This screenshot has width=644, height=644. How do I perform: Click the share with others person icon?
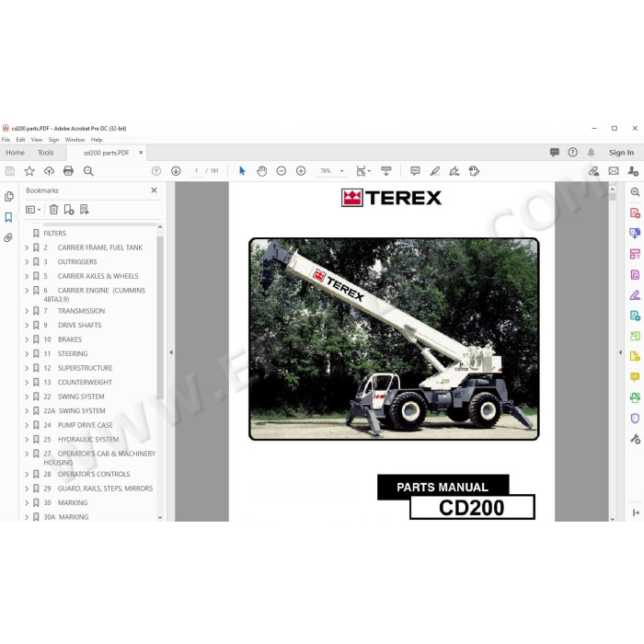[633, 171]
